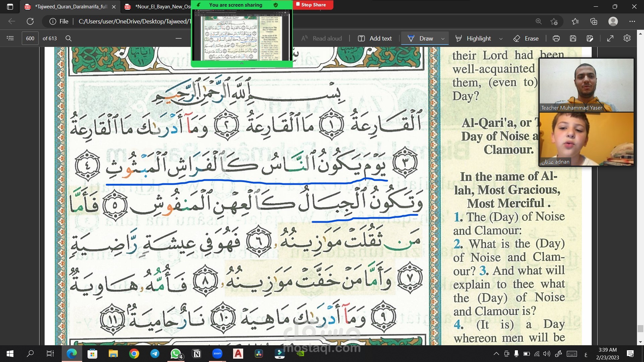Viewport: 644px width, 362px height.
Task: Click the address bar file path
Action: point(134,21)
